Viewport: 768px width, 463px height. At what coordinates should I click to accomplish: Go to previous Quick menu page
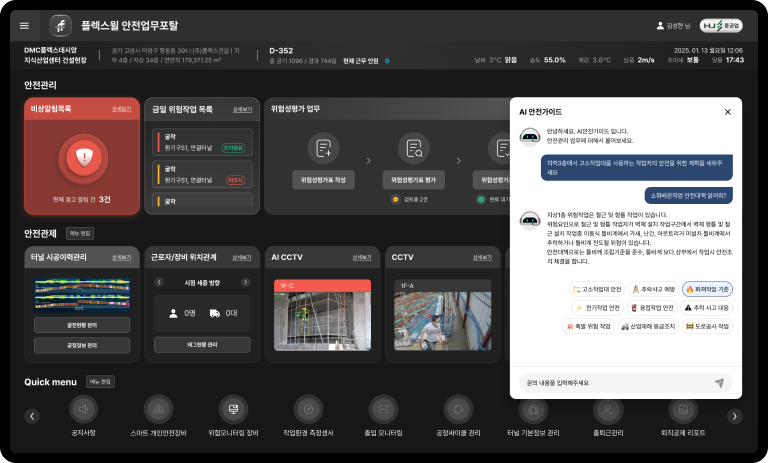[x=32, y=416]
